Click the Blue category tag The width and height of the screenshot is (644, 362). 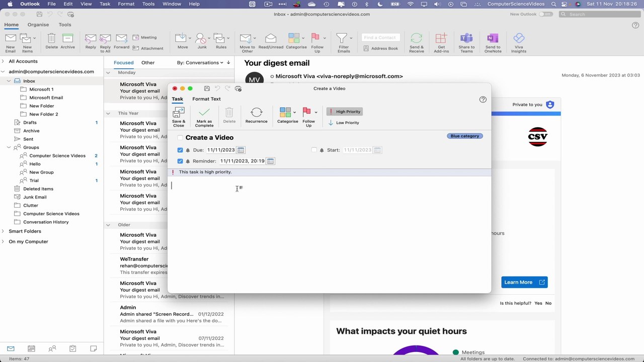(x=465, y=136)
